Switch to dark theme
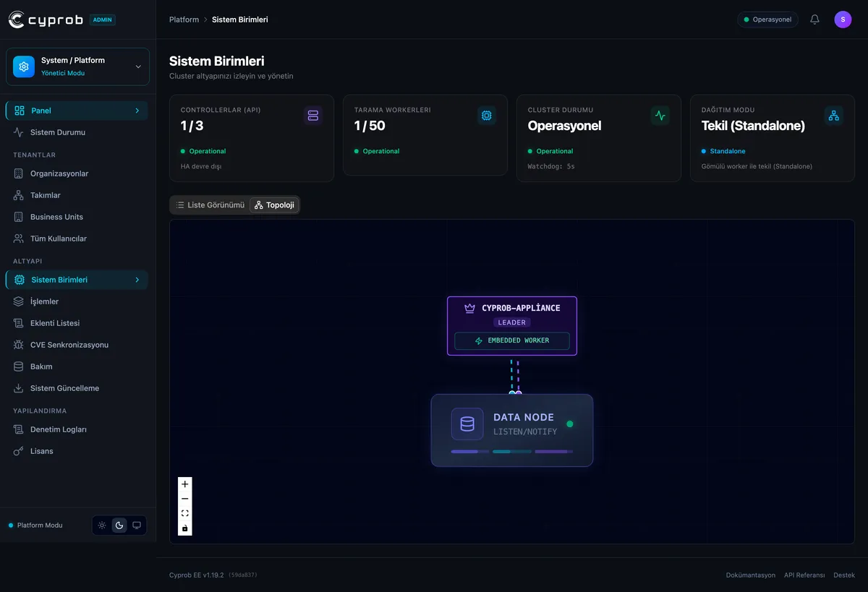The image size is (868, 592). [x=119, y=525]
